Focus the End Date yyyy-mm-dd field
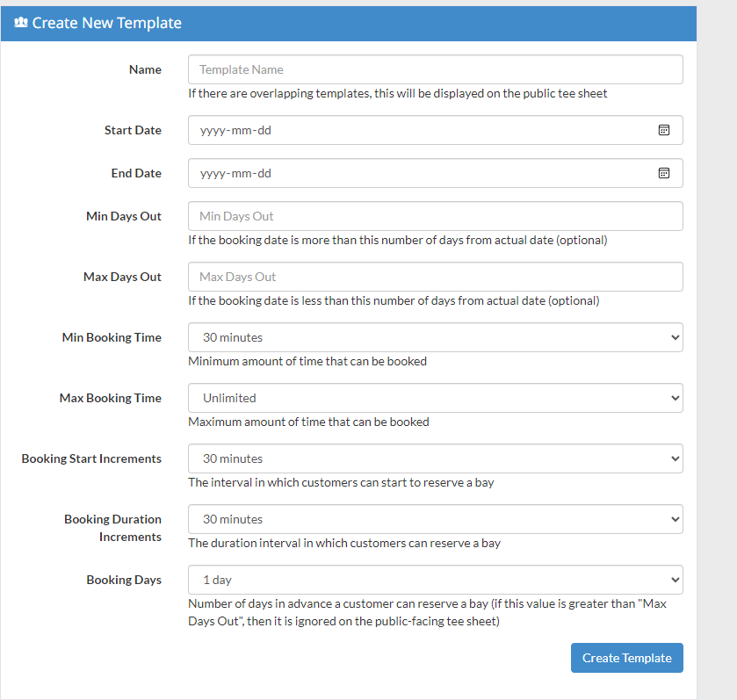The width and height of the screenshot is (737, 700). [435, 173]
